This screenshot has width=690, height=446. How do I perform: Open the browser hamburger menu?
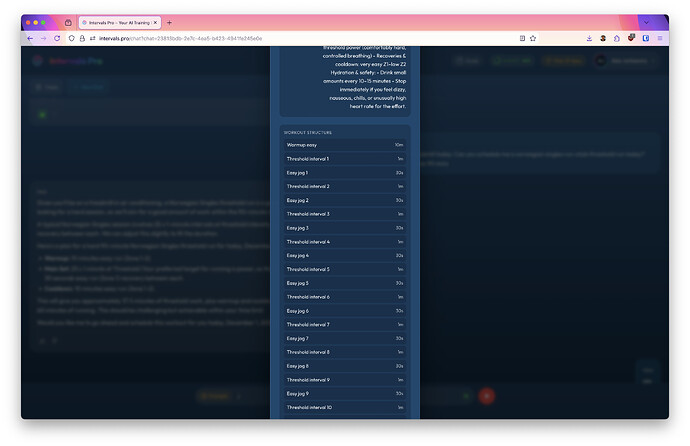point(660,38)
